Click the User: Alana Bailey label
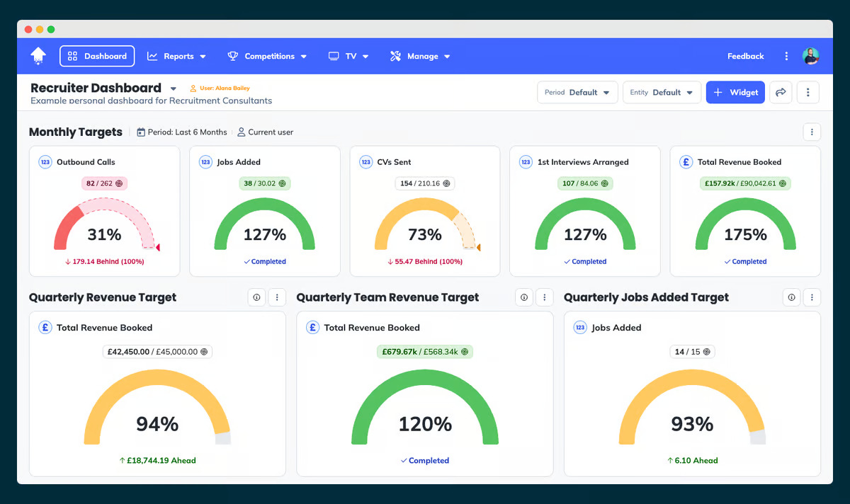 coord(220,88)
